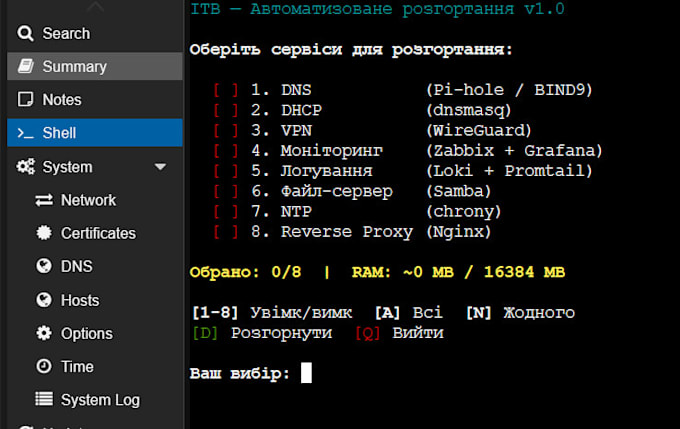Click the 'Оберіть сервіси для розгортання:' heading
This screenshot has width=680, height=429.
(351, 49)
